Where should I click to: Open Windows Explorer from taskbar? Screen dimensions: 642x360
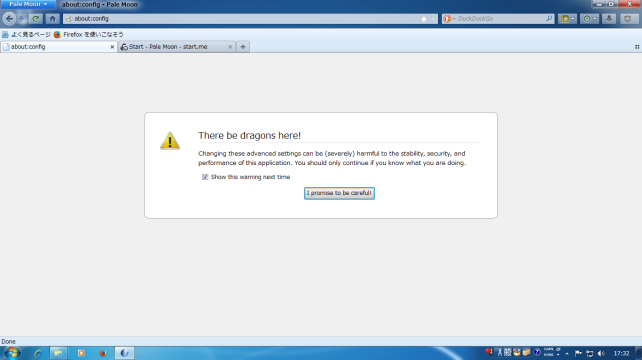coord(59,353)
